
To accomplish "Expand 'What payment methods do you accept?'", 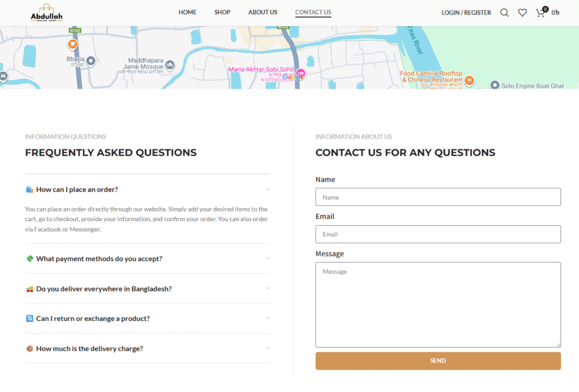I will pyautogui.click(x=147, y=259).
